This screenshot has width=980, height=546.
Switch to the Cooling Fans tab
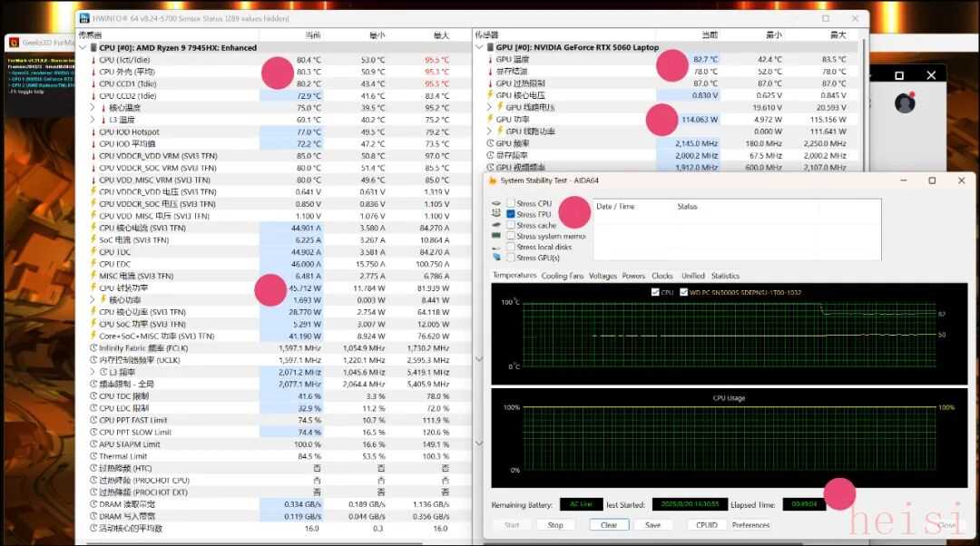(563, 276)
